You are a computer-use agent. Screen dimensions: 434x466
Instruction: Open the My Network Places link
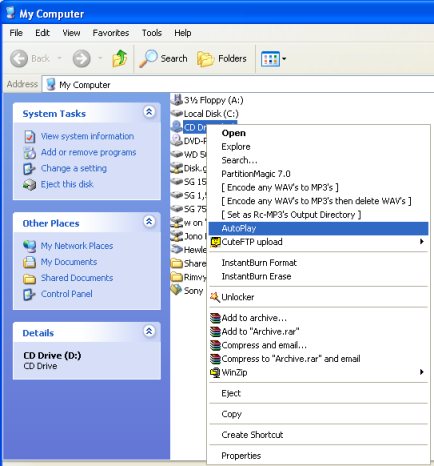pyautogui.click(x=77, y=246)
